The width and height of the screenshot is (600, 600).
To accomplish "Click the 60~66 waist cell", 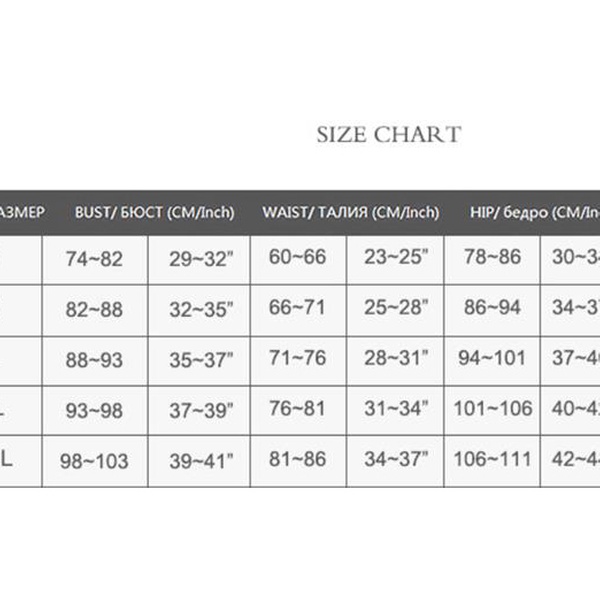I will pos(297,258).
